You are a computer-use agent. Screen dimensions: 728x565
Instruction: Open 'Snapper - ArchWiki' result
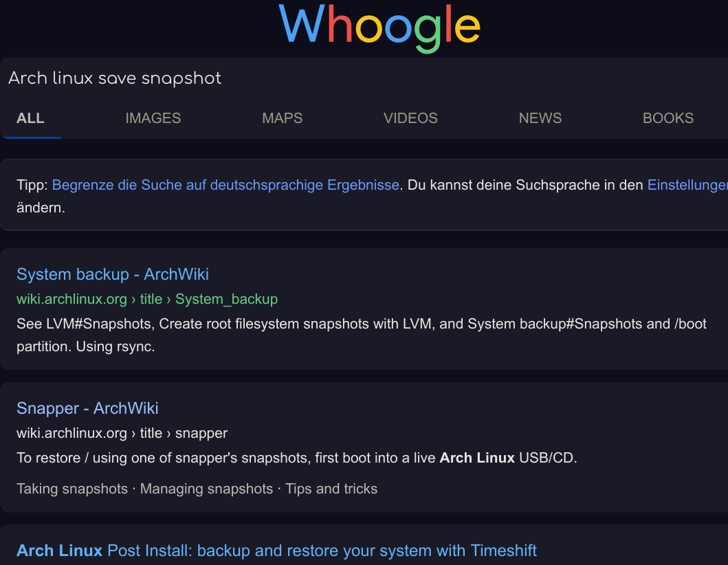click(x=87, y=408)
